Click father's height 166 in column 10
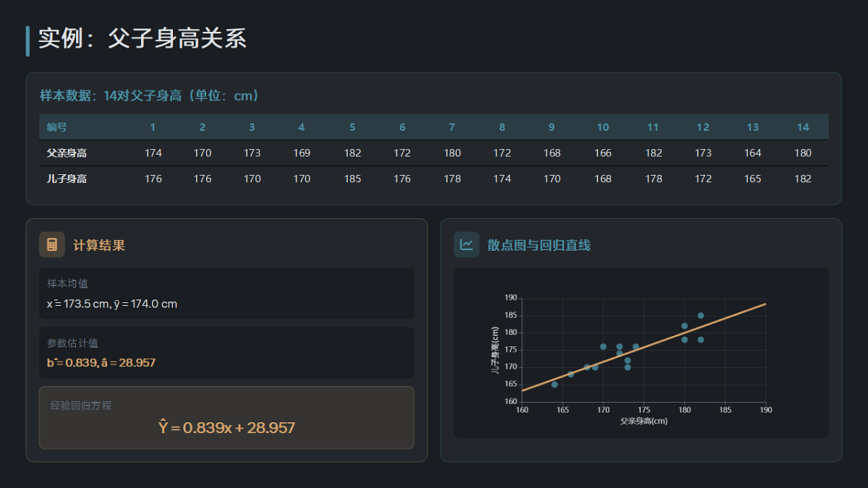 [603, 153]
